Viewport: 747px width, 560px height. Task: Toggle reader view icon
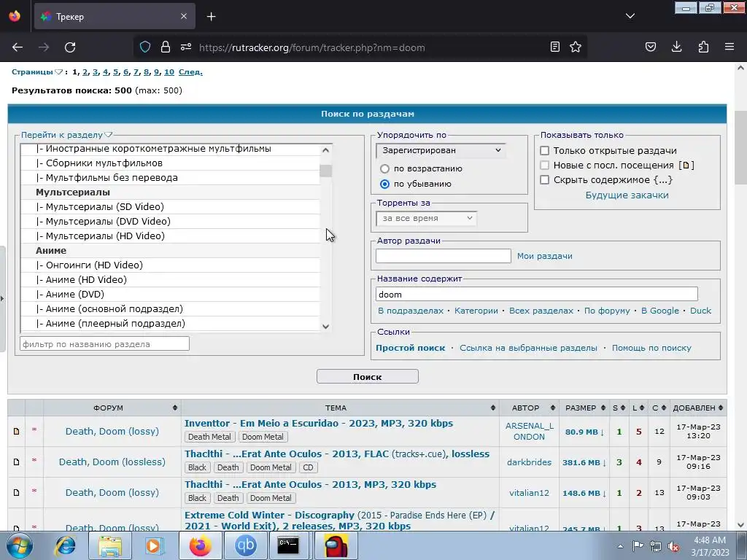click(555, 47)
